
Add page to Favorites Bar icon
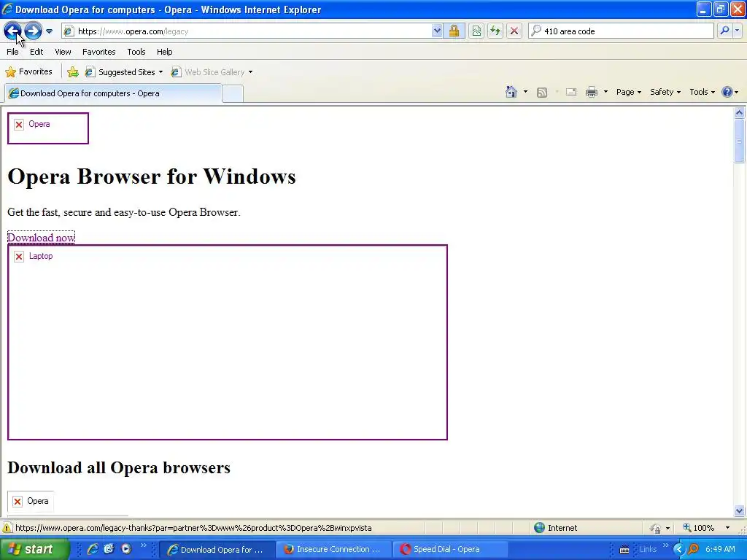(x=73, y=72)
